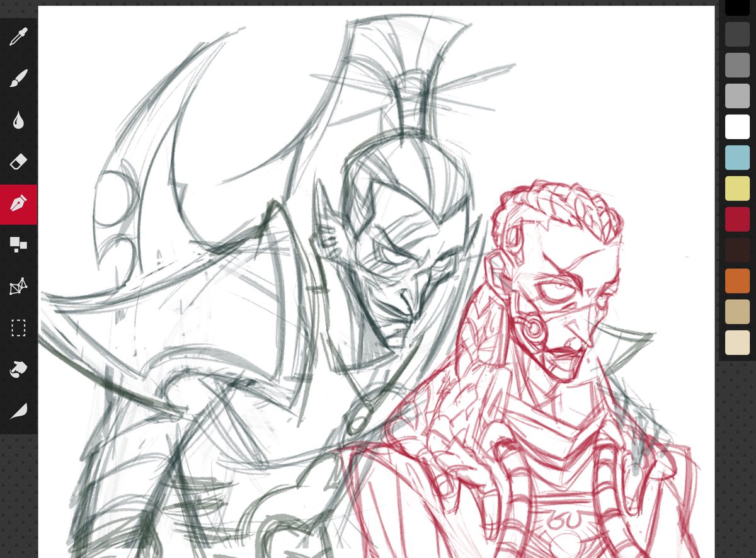Viewport: 756px width, 558px height.
Task: Open the layers squares tool
Action: pos(18,245)
